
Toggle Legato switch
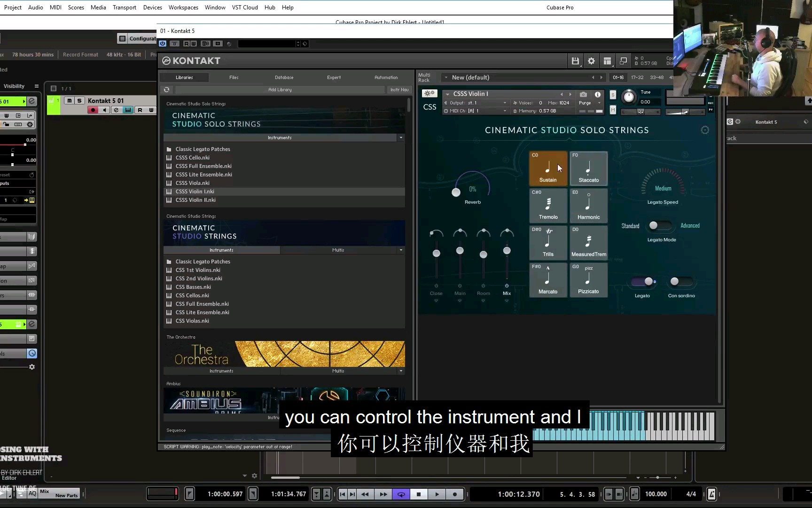tap(643, 281)
